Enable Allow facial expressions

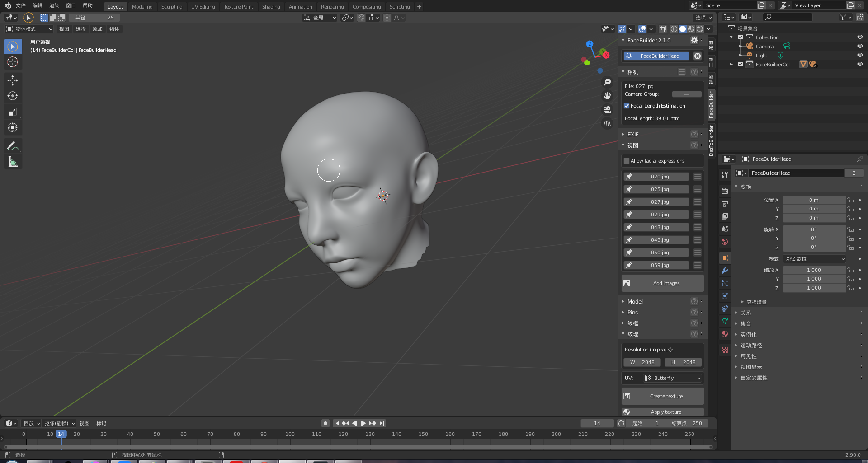[x=627, y=161]
